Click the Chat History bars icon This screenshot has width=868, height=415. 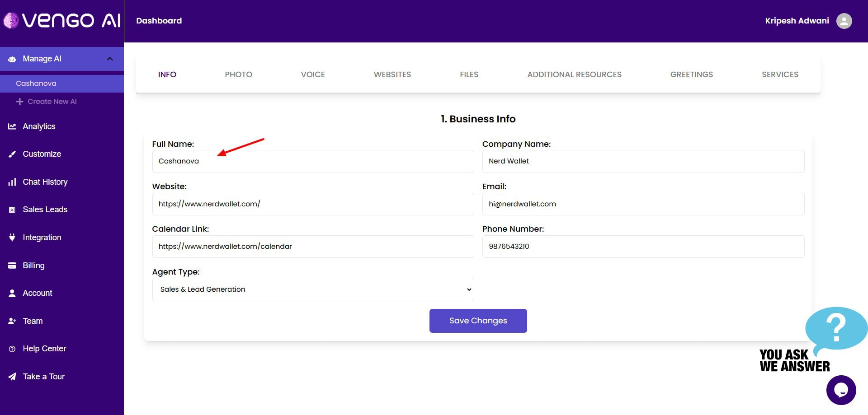click(12, 182)
